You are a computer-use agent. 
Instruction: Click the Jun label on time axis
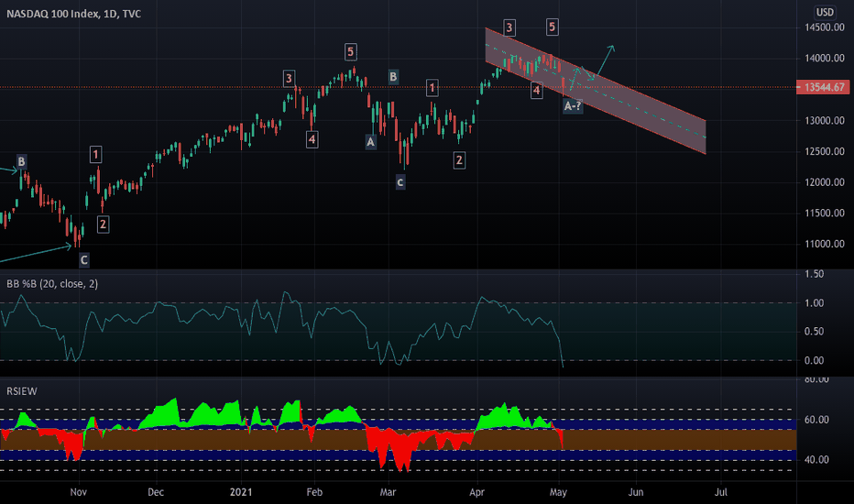[x=636, y=492]
